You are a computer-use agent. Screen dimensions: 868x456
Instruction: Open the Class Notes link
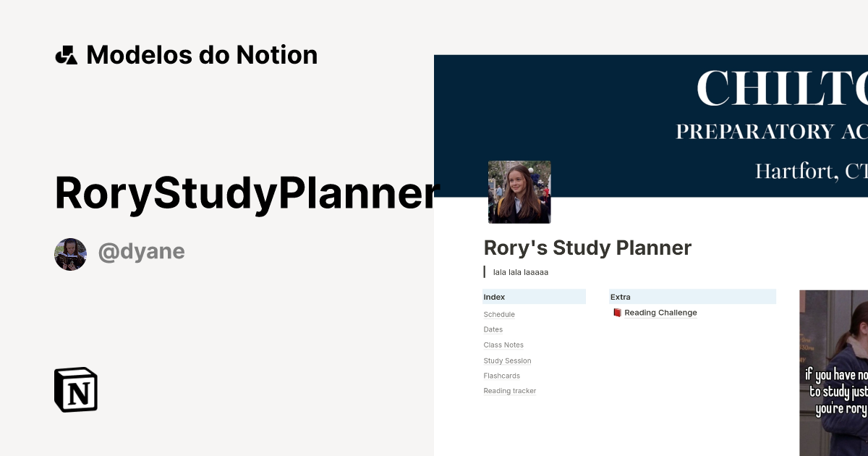point(503,345)
